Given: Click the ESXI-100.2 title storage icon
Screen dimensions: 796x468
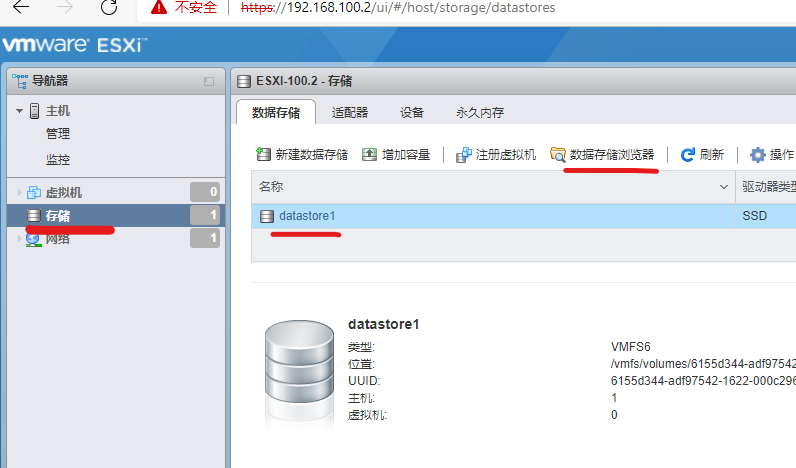Looking at the screenshot, I should click(244, 81).
